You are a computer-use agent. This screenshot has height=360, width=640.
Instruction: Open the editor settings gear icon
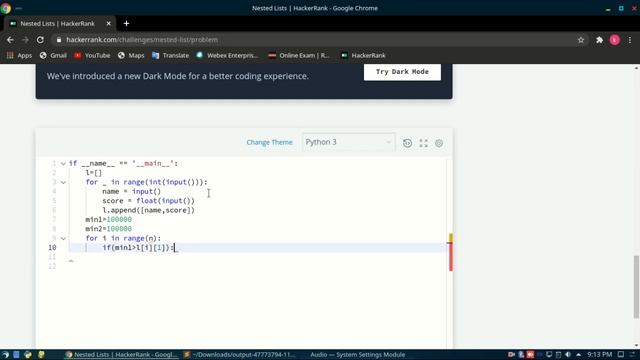439,143
